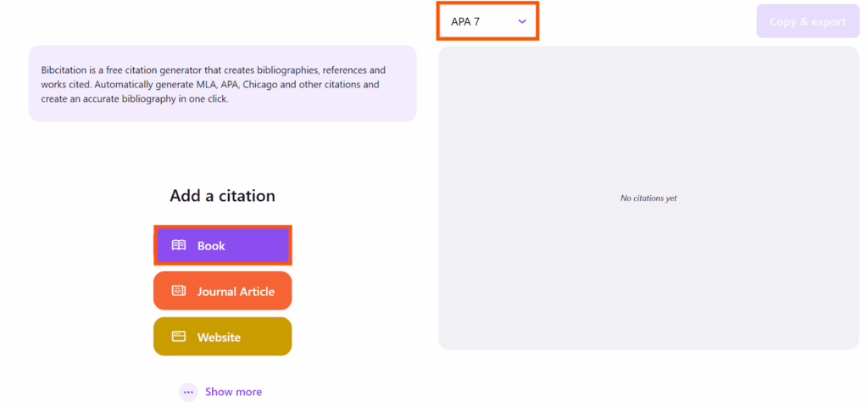868x408 pixels.
Task: Click the empty gray citations list panel
Action: [648, 198]
